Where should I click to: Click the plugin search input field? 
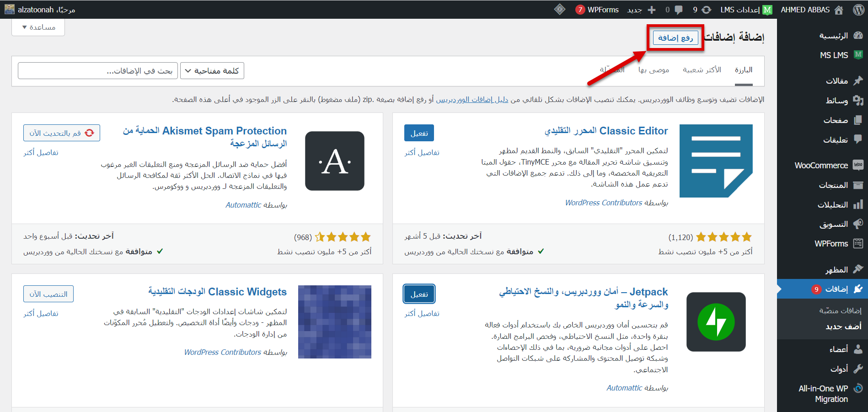coord(97,71)
